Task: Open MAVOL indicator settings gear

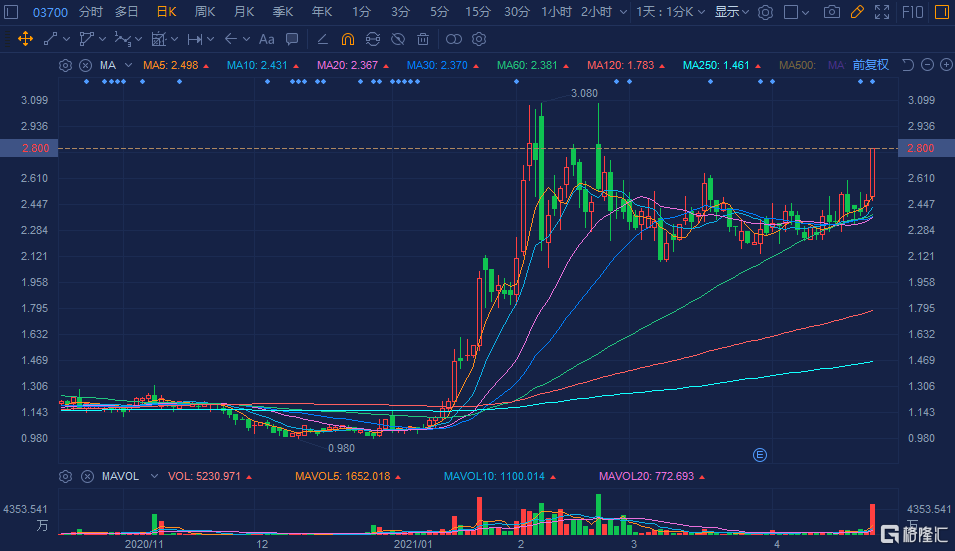Action: (65, 476)
